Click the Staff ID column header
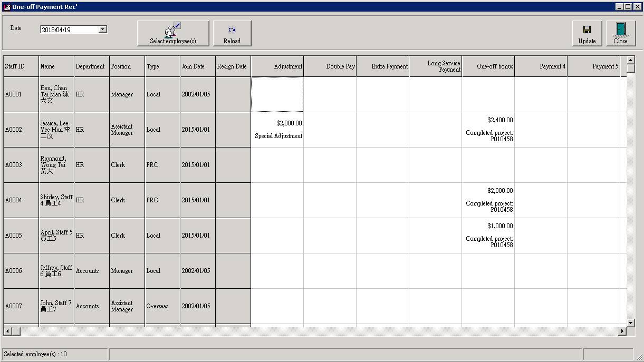This screenshot has height=362, width=644. coord(21,66)
